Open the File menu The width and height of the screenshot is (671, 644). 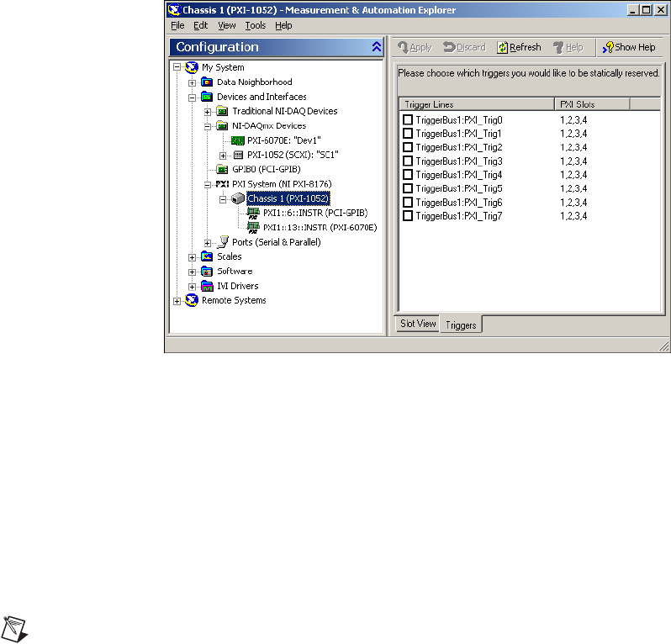177,25
